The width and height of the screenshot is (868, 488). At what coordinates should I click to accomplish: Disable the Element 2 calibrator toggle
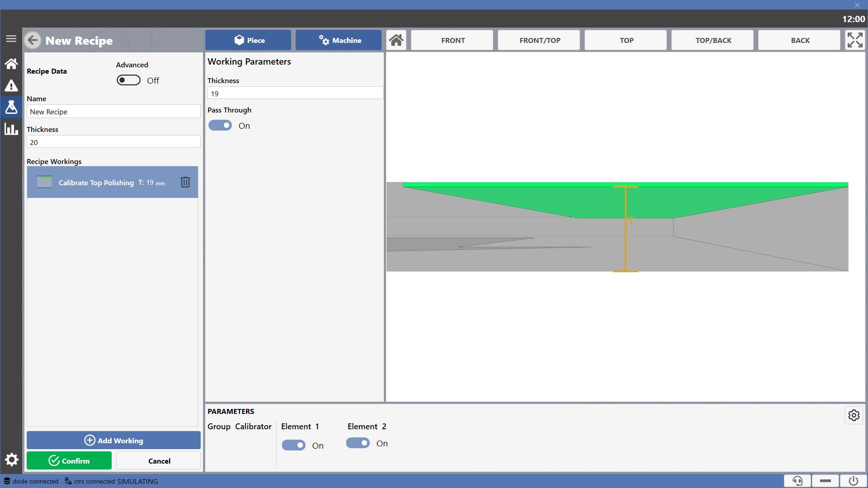[x=358, y=443]
